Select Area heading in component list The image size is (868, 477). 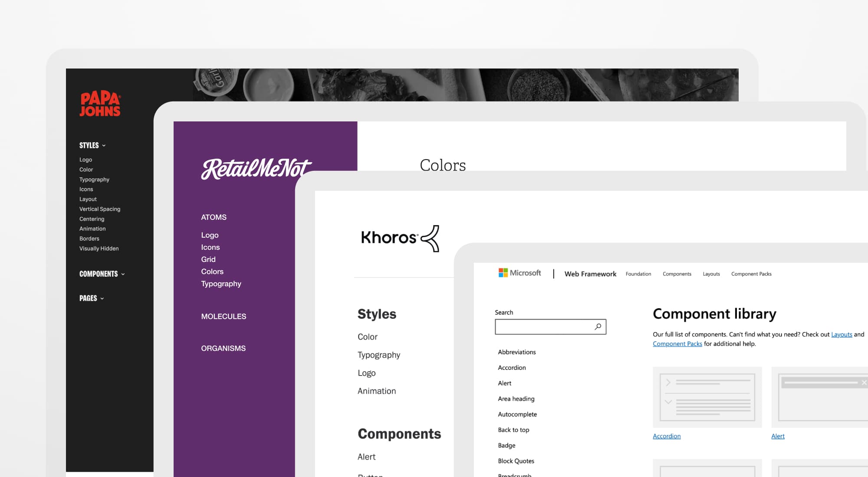516,399
